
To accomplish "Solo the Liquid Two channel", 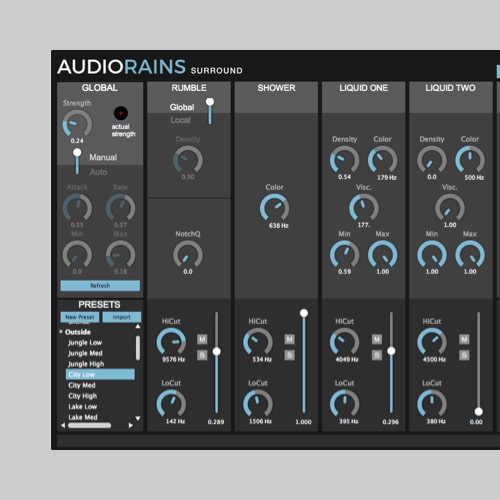I will 464,355.
